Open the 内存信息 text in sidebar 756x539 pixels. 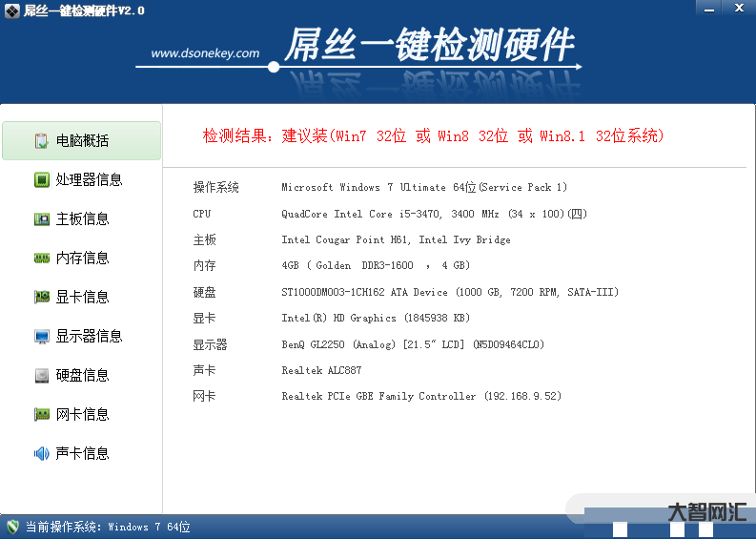[83, 259]
